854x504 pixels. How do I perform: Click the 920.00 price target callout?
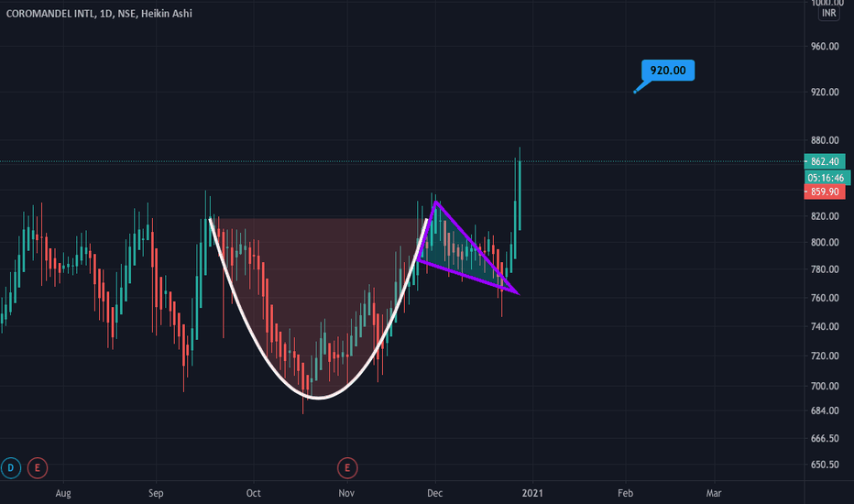click(668, 71)
